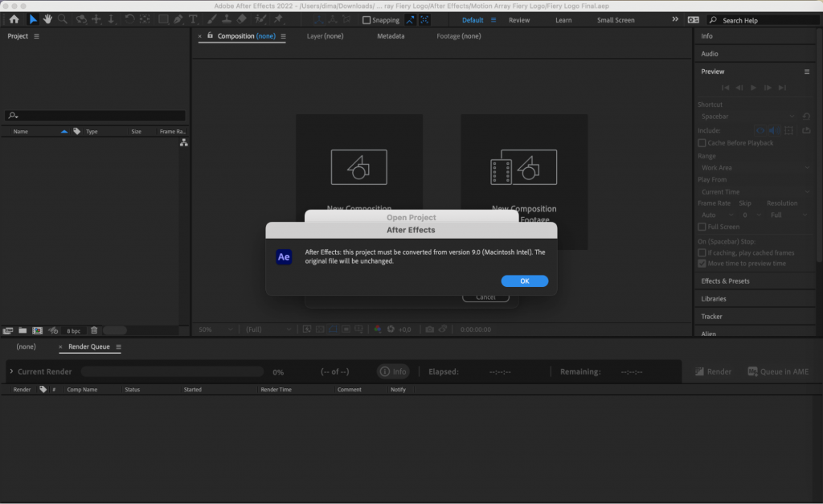This screenshot has height=504, width=823.
Task: Switch to the Metadata tab
Action: (x=391, y=35)
